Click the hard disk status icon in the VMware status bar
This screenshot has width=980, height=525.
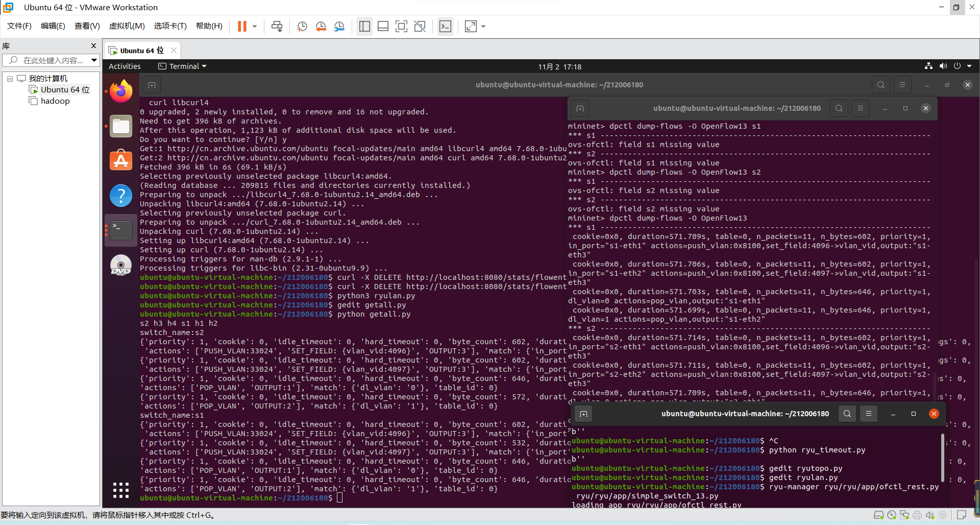tap(878, 515)
